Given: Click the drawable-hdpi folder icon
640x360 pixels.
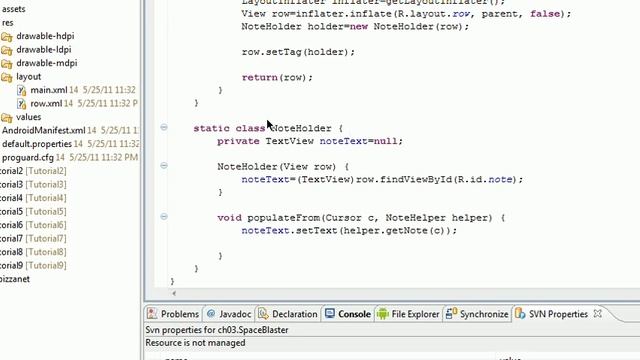Looking at the screenshot, I should click(x=7, y=37).
